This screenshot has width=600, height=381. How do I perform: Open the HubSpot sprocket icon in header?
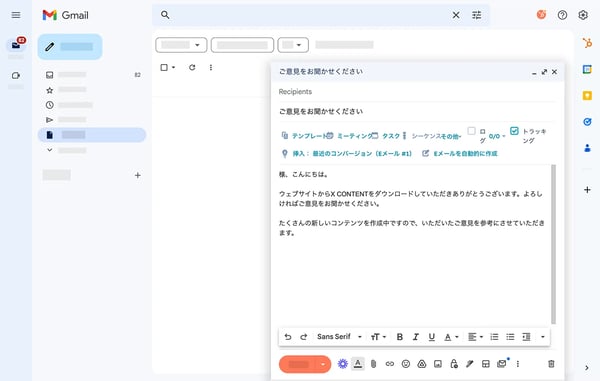541,15
